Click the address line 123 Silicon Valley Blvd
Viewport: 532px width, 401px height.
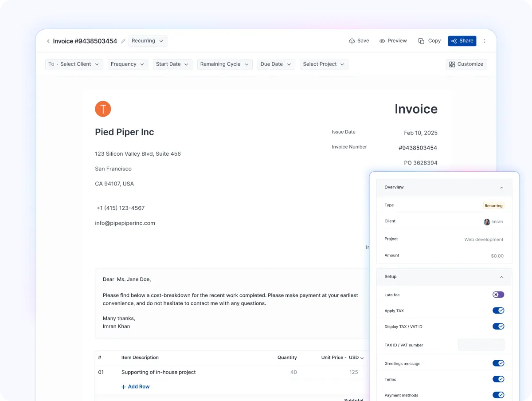[138, 154]
